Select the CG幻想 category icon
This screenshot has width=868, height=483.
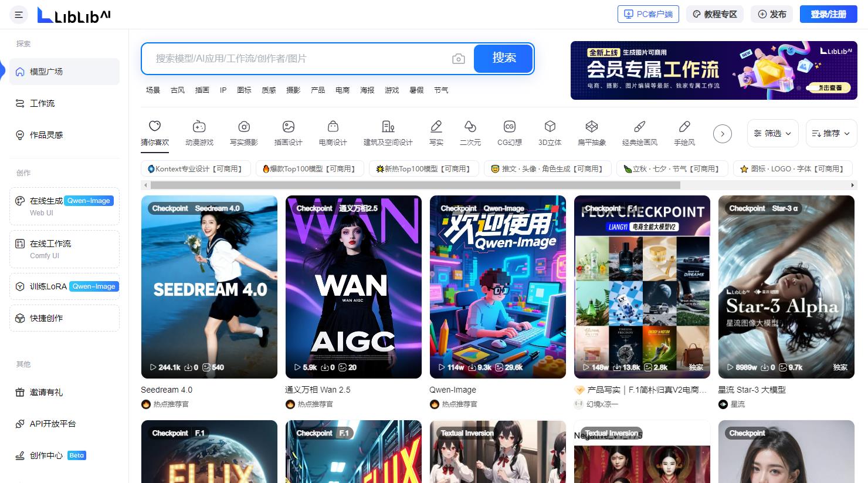coord(509,127)
